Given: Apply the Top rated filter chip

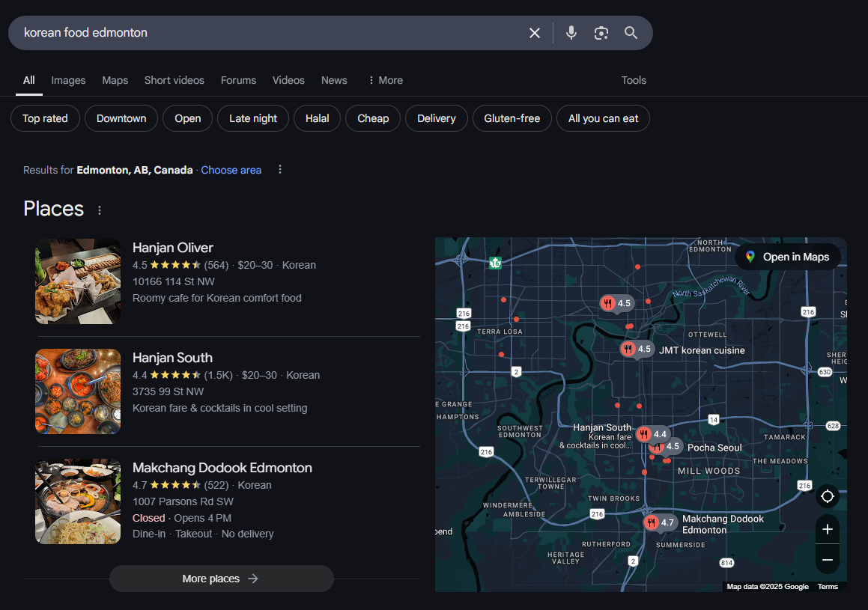Looking at the screenshot, I should (x=46, y=118).
